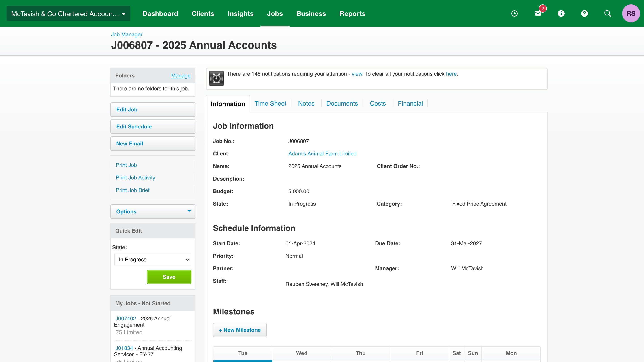This screenshot has width=644, height=362.
Task: Go to Dashboard in the top navigation
Action: click(160, 13)
